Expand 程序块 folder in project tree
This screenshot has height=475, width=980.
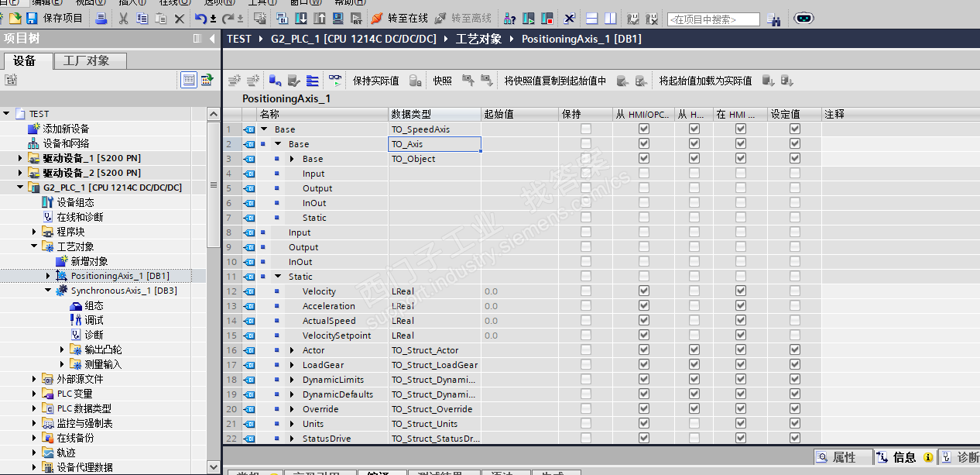34,232
